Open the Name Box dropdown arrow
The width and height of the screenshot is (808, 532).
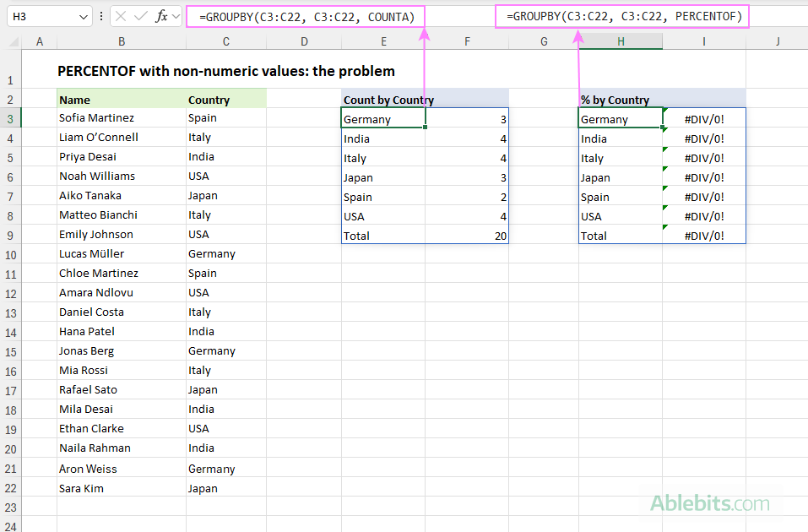tap(83, 16)
